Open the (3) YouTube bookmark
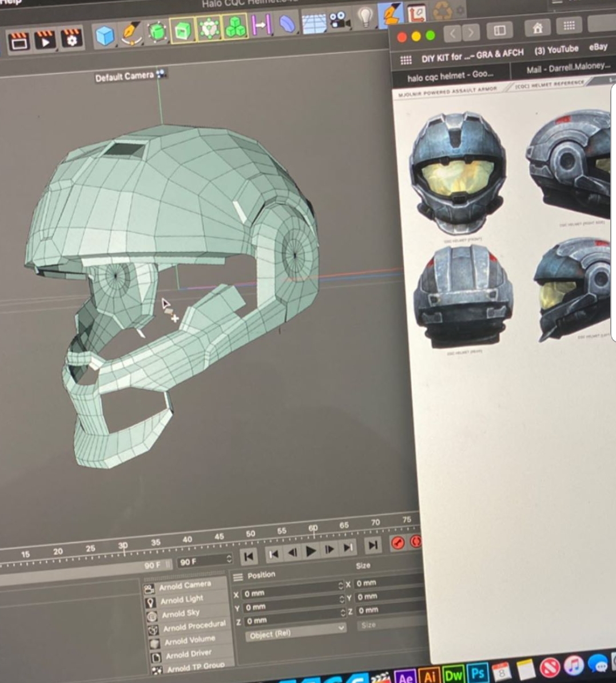Image resolution: width=616 pixels, height=683 pixels. coord(557,49)
